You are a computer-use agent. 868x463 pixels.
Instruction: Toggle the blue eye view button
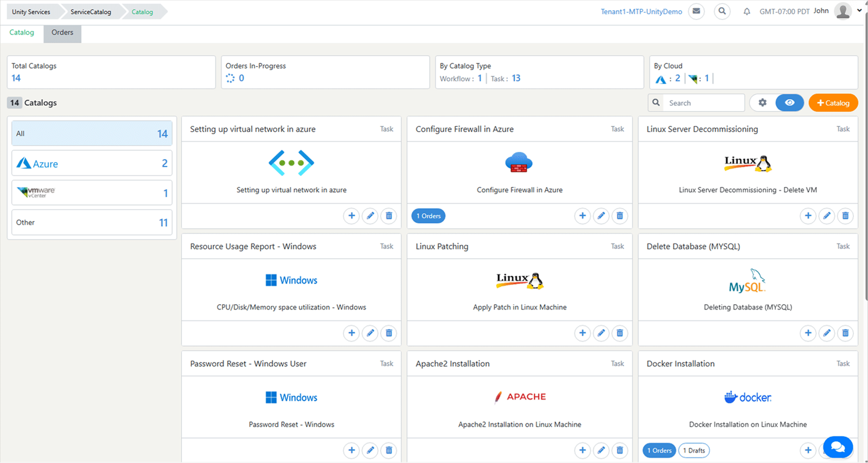click(789, 102)
